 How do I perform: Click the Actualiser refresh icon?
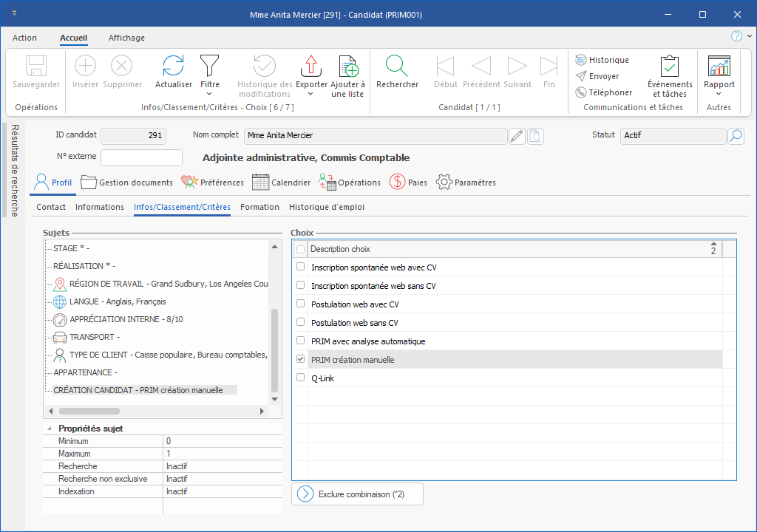pos(173,66)
